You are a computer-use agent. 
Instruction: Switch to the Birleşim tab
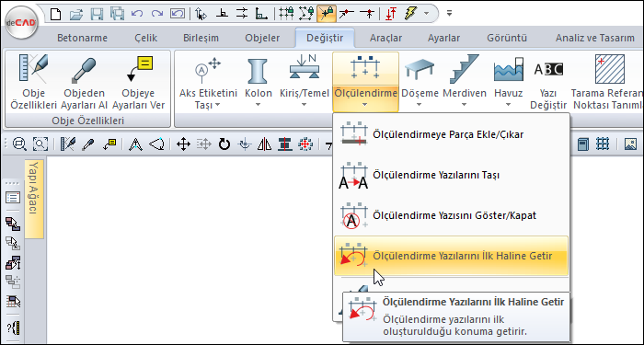pyautogui.click(x=201, y=39)
